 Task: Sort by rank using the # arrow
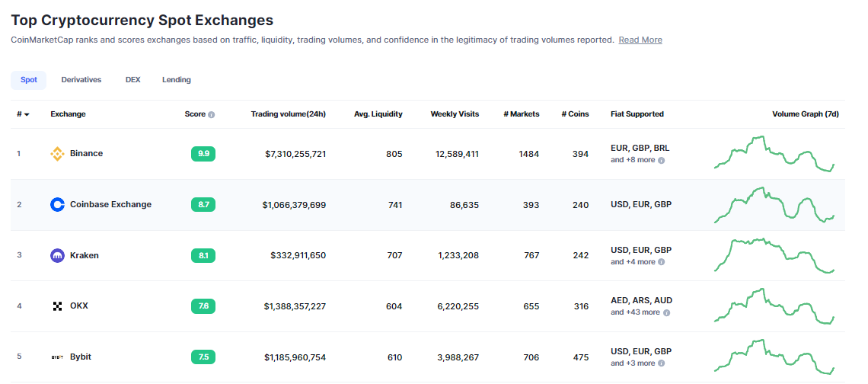(27, 115)
